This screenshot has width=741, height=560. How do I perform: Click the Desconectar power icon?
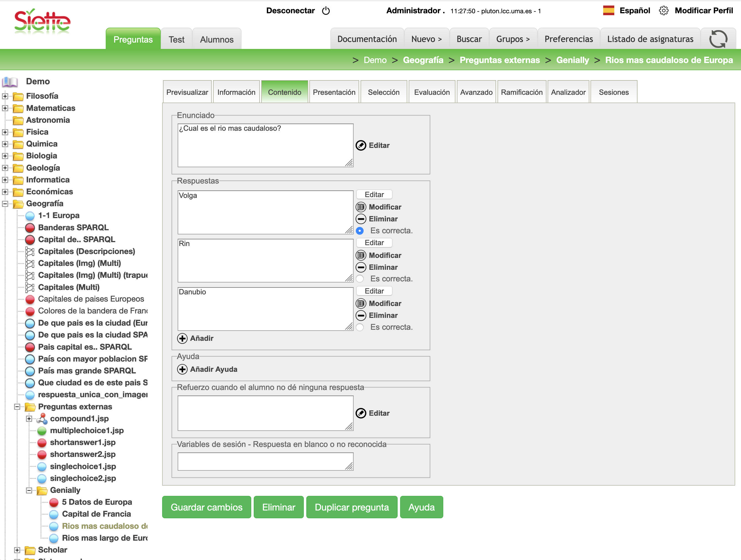point(326,11)
